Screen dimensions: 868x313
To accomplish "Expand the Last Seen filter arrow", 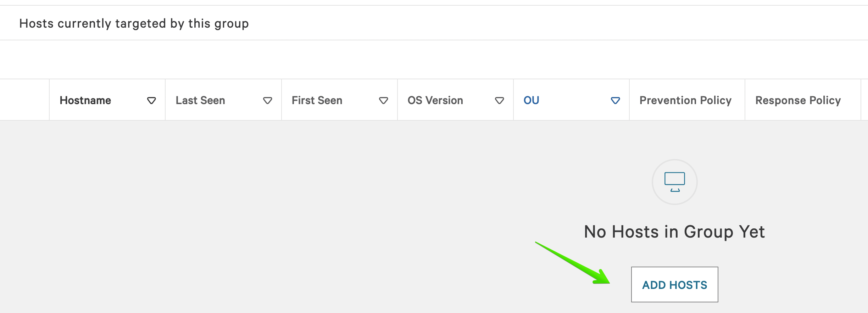I will click(268, 101).
